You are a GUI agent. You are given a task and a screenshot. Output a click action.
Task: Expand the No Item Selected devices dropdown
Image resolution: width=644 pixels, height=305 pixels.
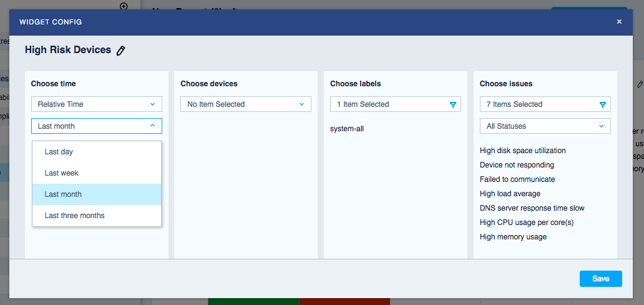click(x=245, y=104)
